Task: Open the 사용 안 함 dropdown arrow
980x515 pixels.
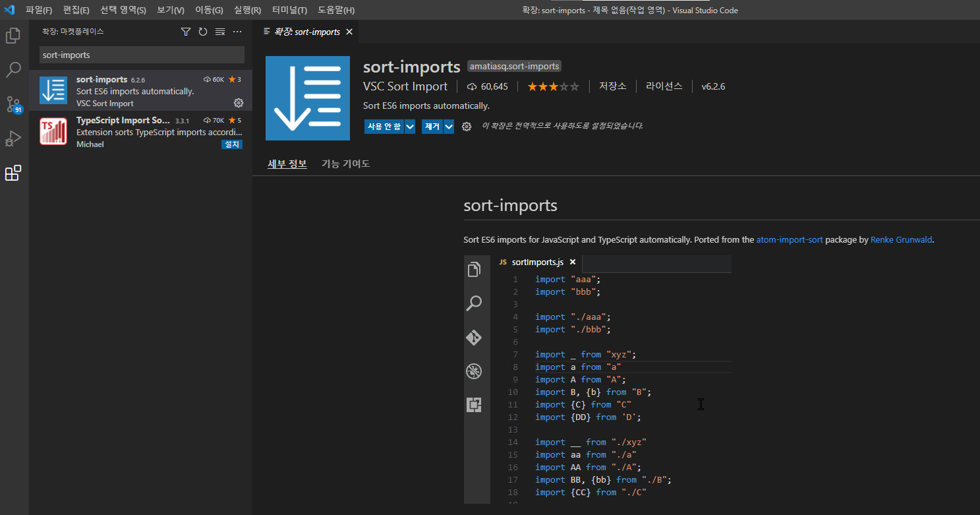Action: pos(410,127)
